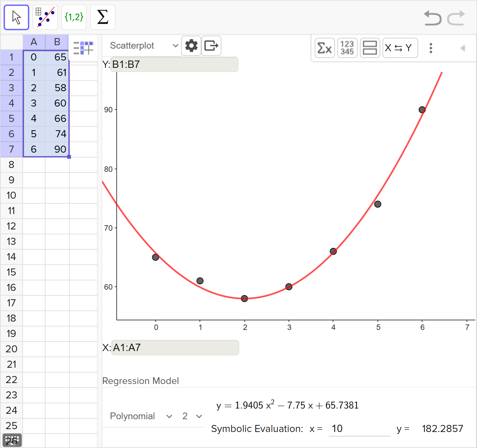
Task: Open the polynomial degree 2 dropdown
Action: [192, 416]
